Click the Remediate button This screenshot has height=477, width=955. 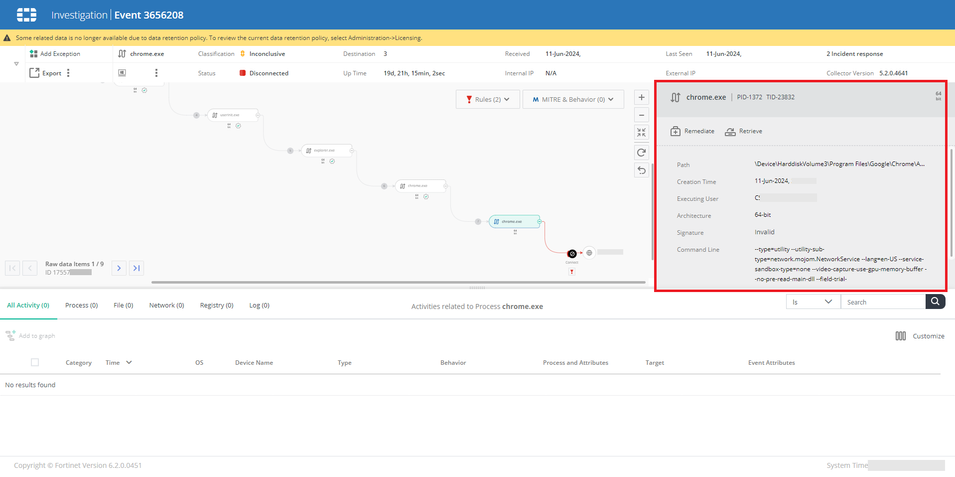692,131
